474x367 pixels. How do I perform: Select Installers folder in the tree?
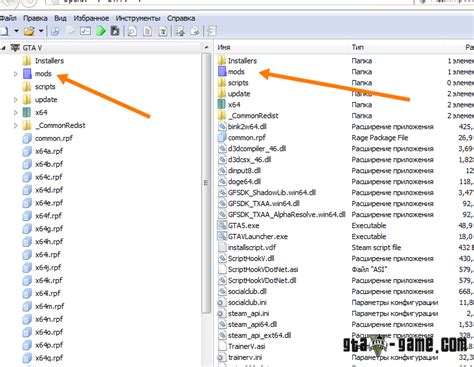[49, 61]
